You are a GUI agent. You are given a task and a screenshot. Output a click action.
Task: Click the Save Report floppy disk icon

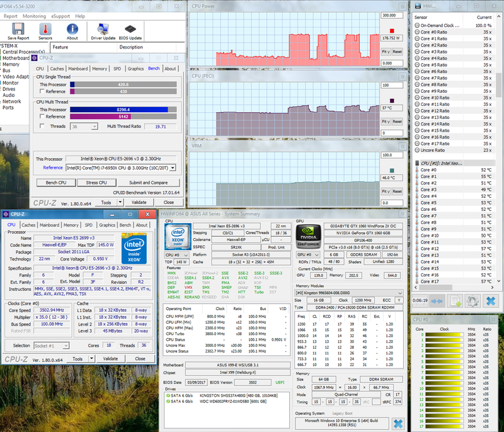point(18,29)
